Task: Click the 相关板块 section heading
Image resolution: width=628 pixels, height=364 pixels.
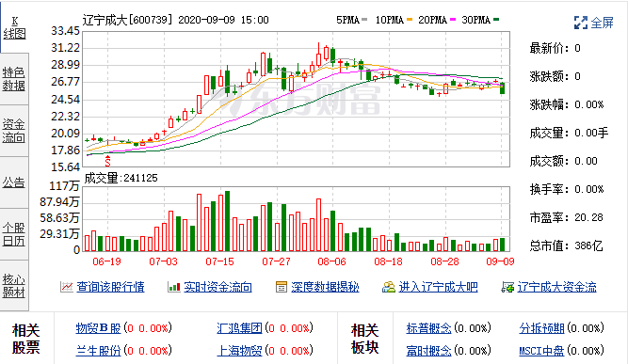Action: pyautogui.click(x=365, y=339)
